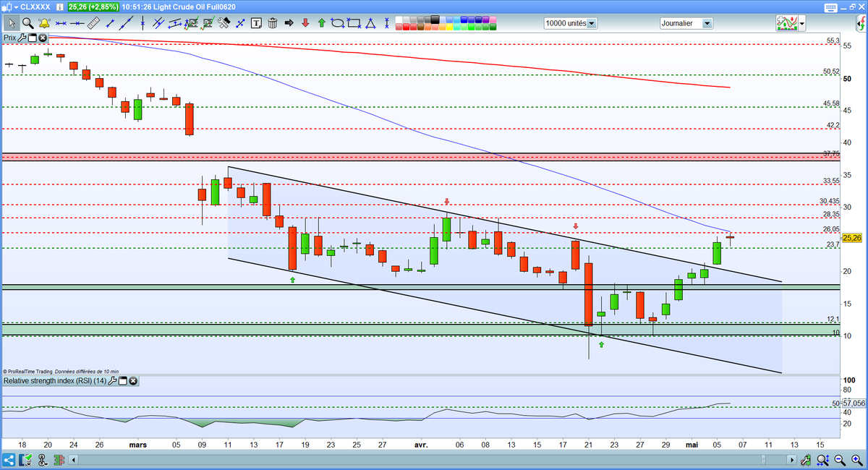Click the horizontal timeline scrollbar track
The width and height of the screenshot is (868, 470).
pos(433,460)
